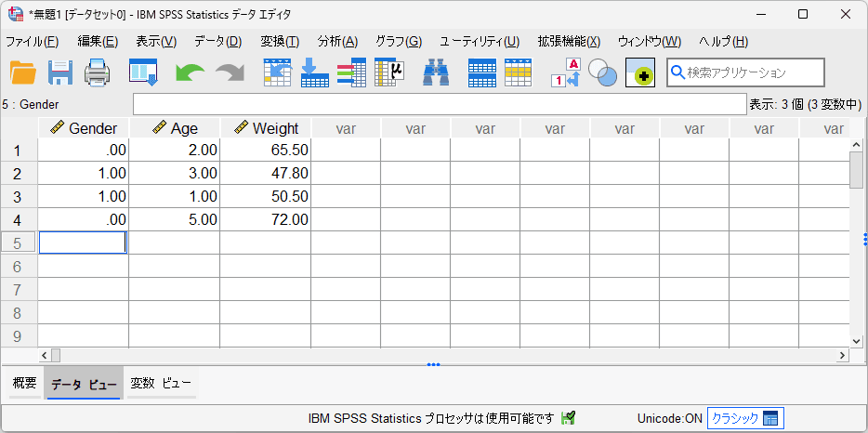Click the processor ready status icon
This screenshot has width=868, height=433.
click(568, 418)
